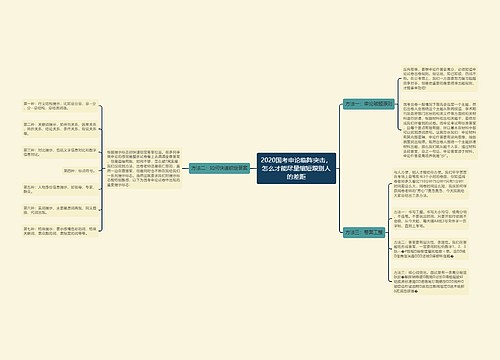
Task: Click the 第二种 leaf note
Action: [60, 129]
